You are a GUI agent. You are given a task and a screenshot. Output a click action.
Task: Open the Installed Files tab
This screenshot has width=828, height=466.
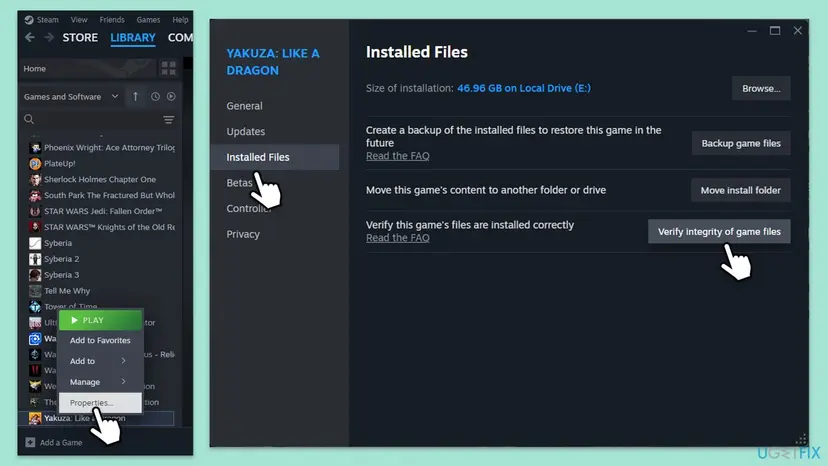pyautogui.click(x=275, y=157)
